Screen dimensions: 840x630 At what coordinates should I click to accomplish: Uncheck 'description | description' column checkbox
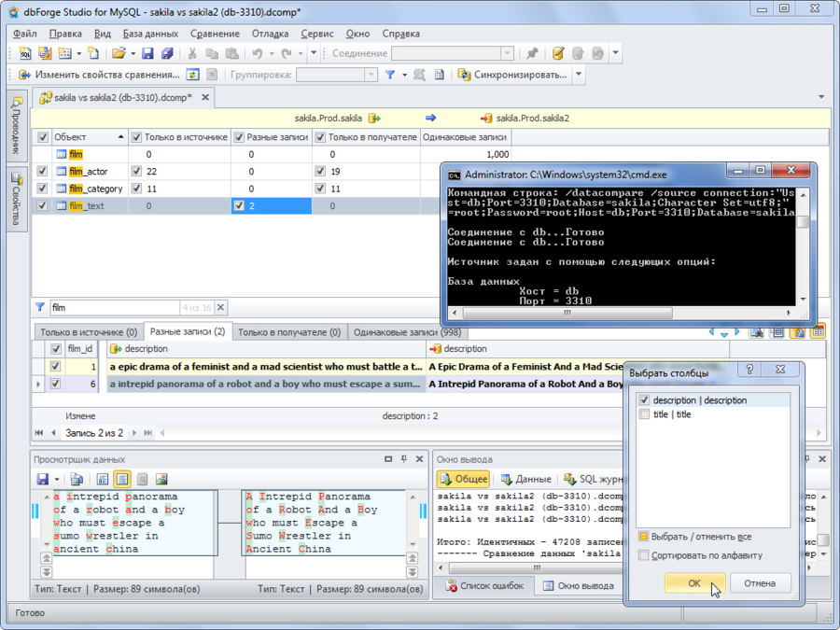[x=644, y=399]
